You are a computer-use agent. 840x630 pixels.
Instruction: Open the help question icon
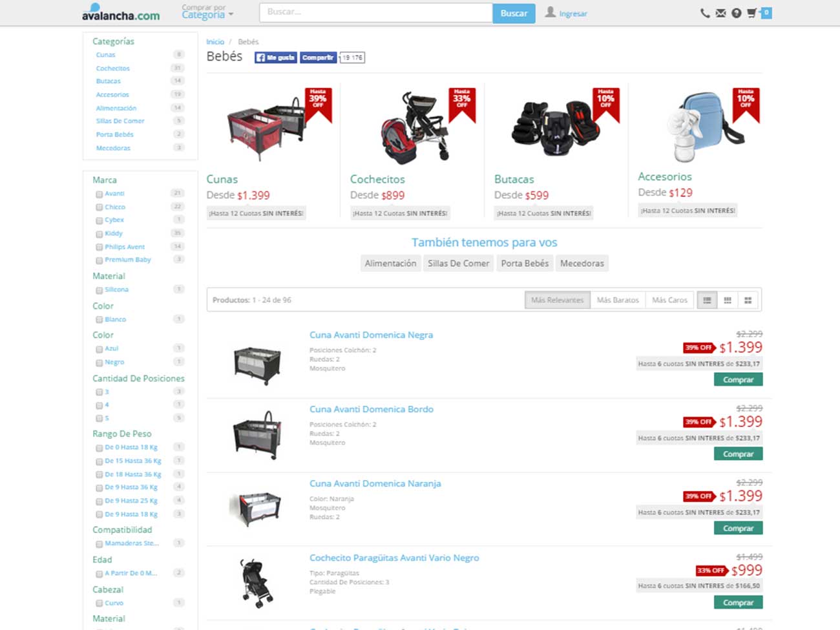736,13
